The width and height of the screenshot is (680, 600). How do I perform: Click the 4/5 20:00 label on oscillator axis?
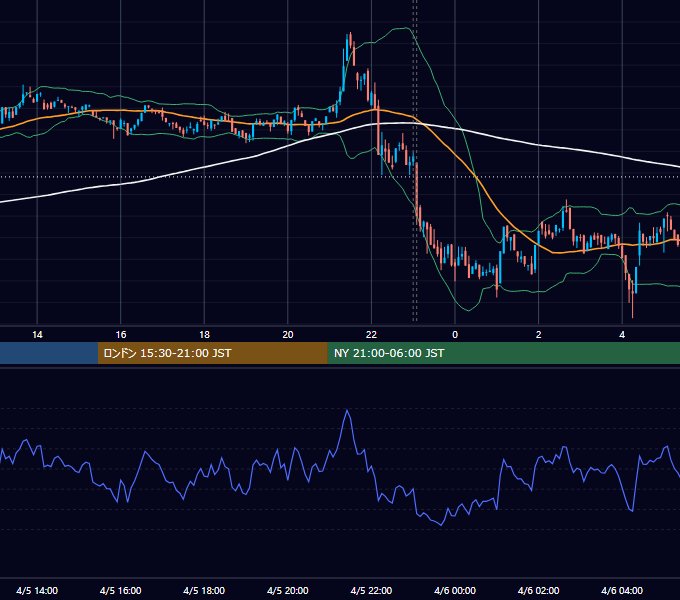click(288, 590)
